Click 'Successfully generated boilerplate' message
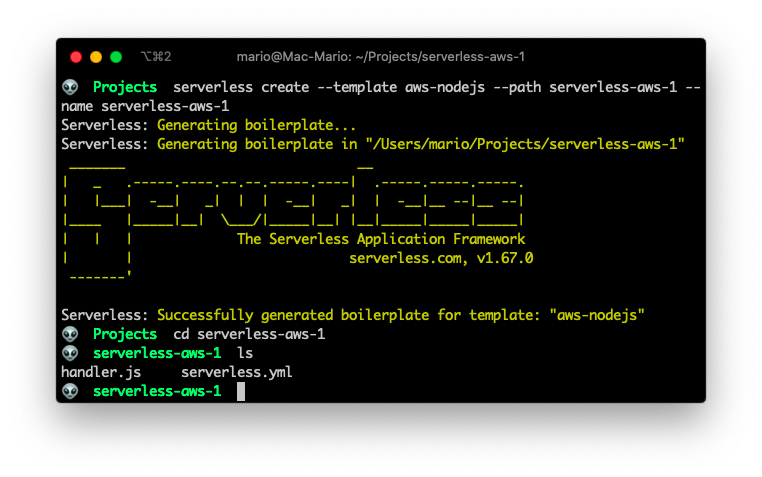The image size is (762, 477). [x=293, y=315]
